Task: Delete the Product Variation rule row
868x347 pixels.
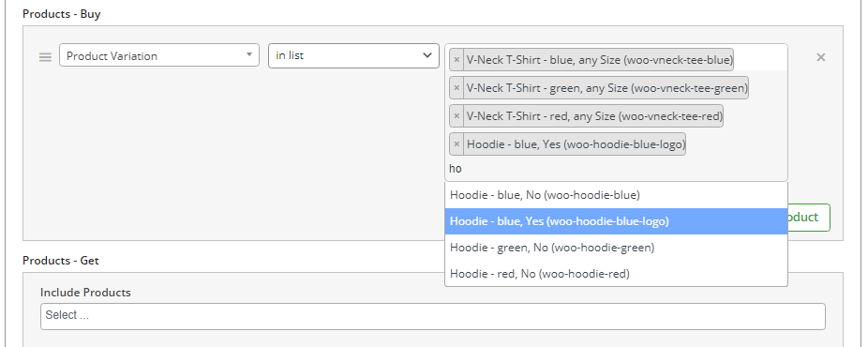Action: (821, 57)
